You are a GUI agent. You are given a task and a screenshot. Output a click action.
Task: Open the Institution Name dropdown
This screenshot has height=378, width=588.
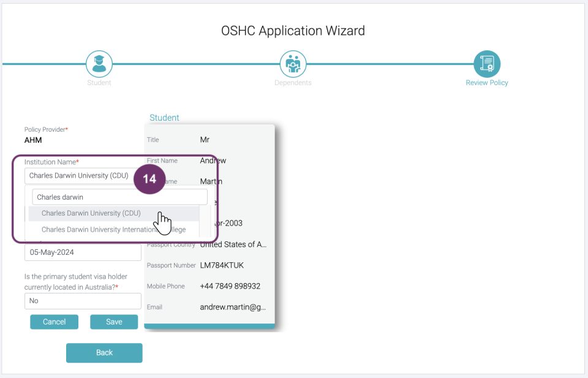tap(78, 176)
